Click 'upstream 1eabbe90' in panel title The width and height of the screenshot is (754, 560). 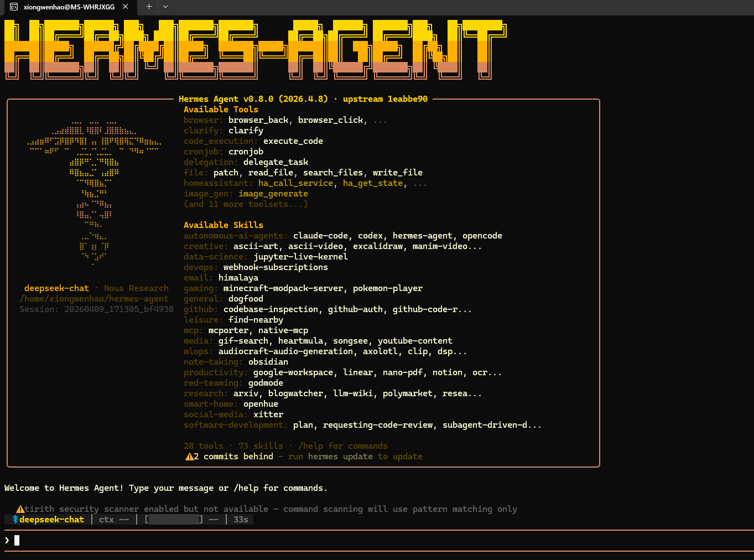385,99
